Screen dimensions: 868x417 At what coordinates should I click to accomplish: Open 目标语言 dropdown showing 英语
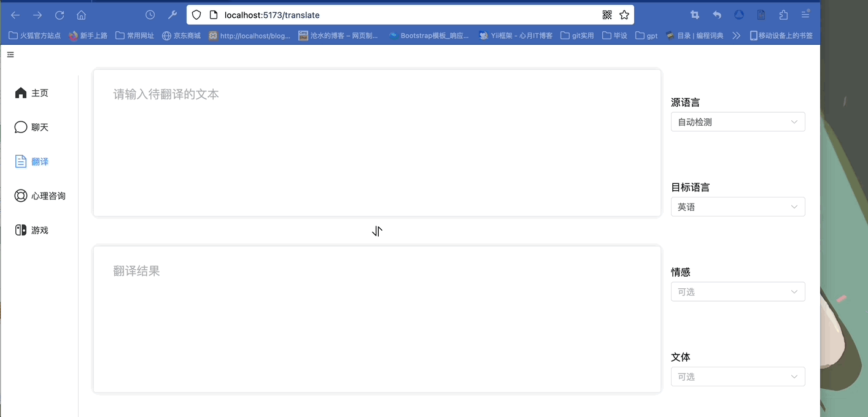click(x=738, y=207)
